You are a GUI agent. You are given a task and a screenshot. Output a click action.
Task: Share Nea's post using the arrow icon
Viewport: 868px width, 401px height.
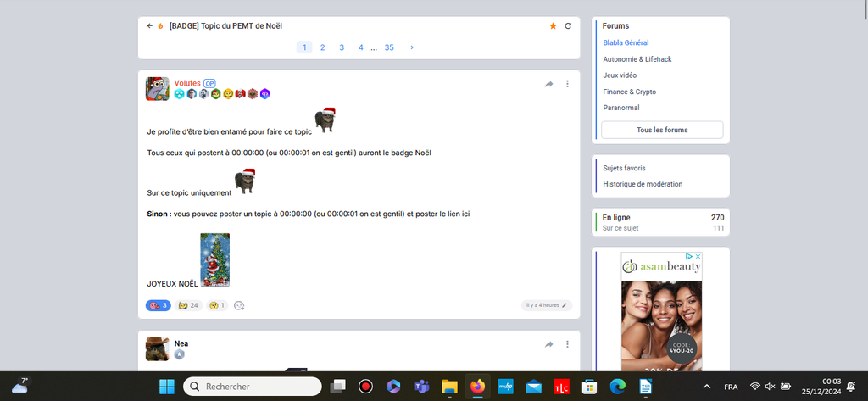click(x=549, y=344)
